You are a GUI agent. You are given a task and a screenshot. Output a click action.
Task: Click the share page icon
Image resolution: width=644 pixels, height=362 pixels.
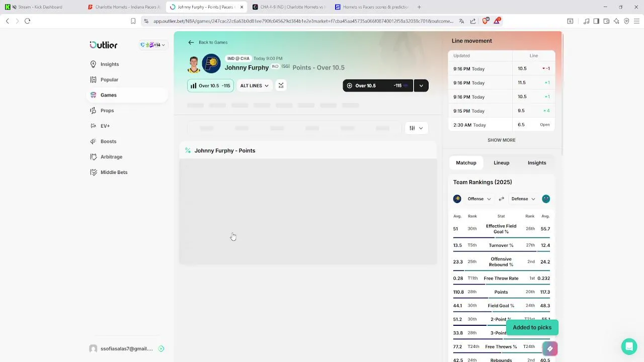[x=473, y=21]
